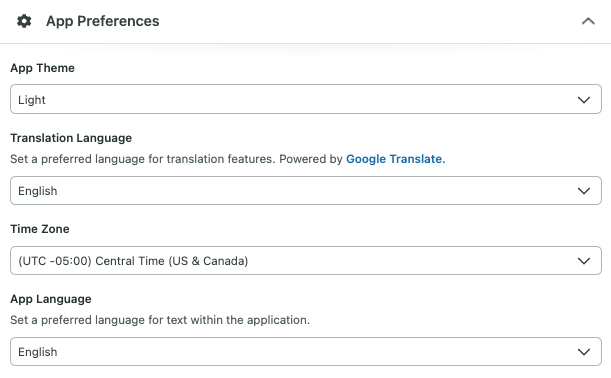Click the App Theme label
Screen dimensions: 611x378
42,68
